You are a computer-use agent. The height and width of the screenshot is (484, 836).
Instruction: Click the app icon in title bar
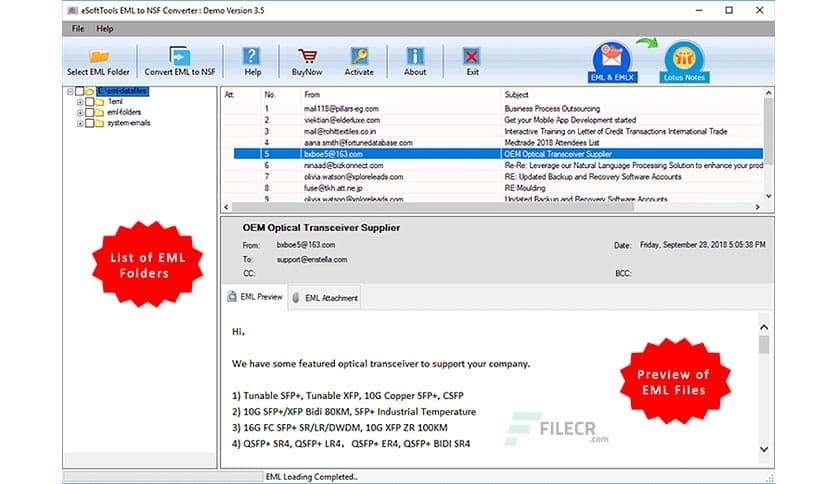[72, 10]
